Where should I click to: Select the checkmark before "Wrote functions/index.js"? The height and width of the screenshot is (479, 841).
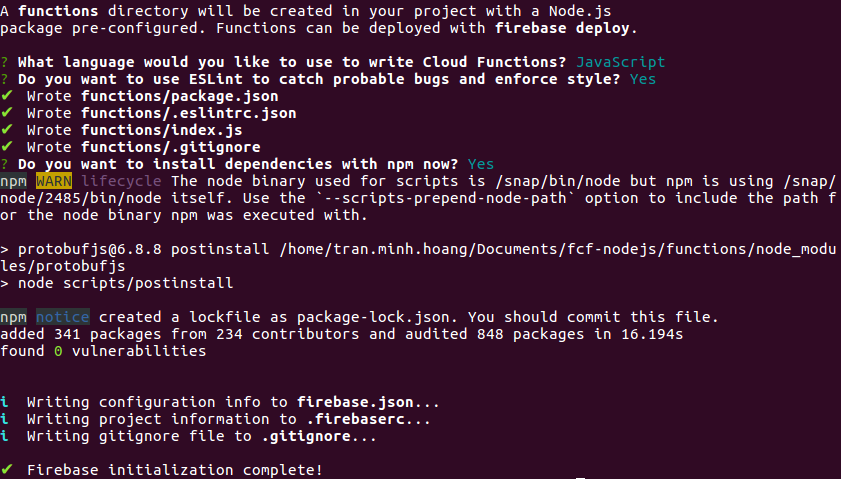tap(6, 130)
